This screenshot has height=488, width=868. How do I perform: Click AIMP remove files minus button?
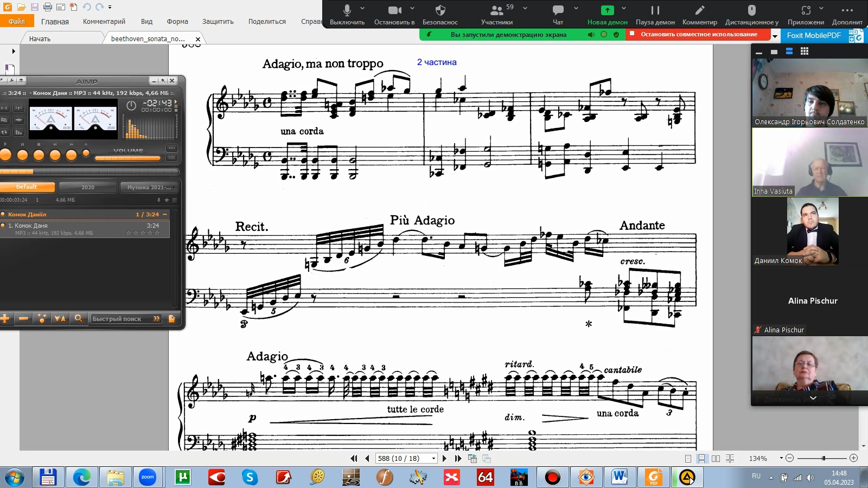(x=23, y=319)
